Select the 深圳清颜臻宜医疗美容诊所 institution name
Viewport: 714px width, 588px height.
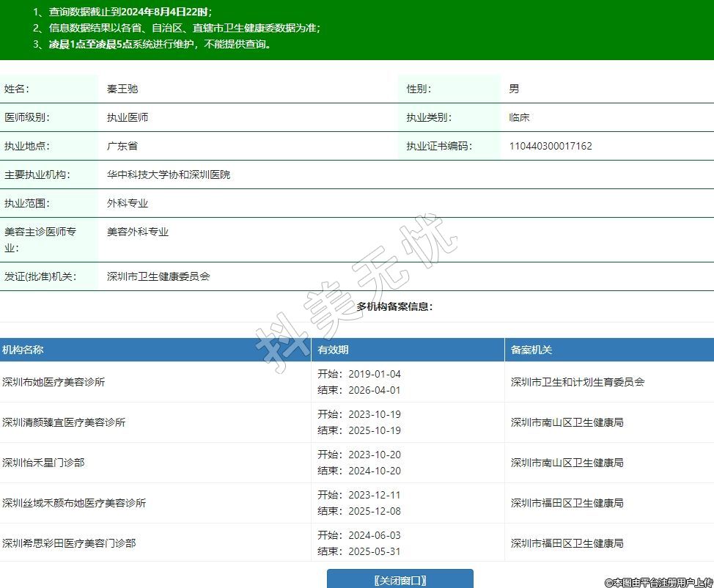tap(64, 422)
